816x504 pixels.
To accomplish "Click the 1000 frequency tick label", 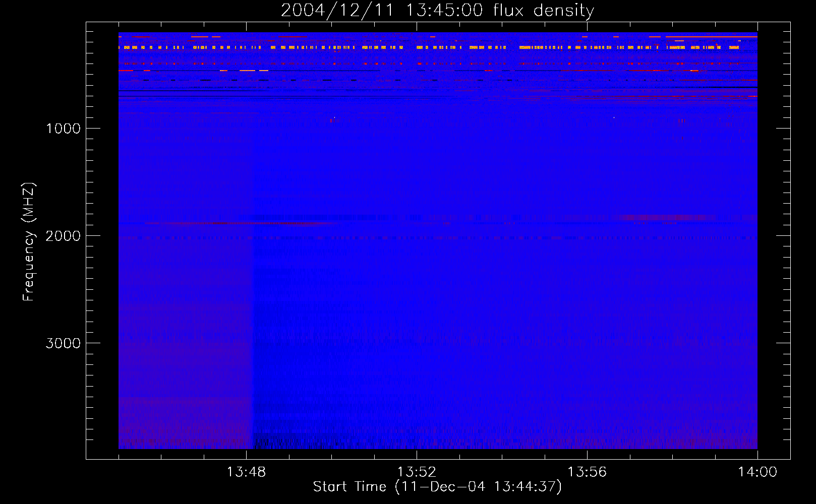I will coord(64,129).
